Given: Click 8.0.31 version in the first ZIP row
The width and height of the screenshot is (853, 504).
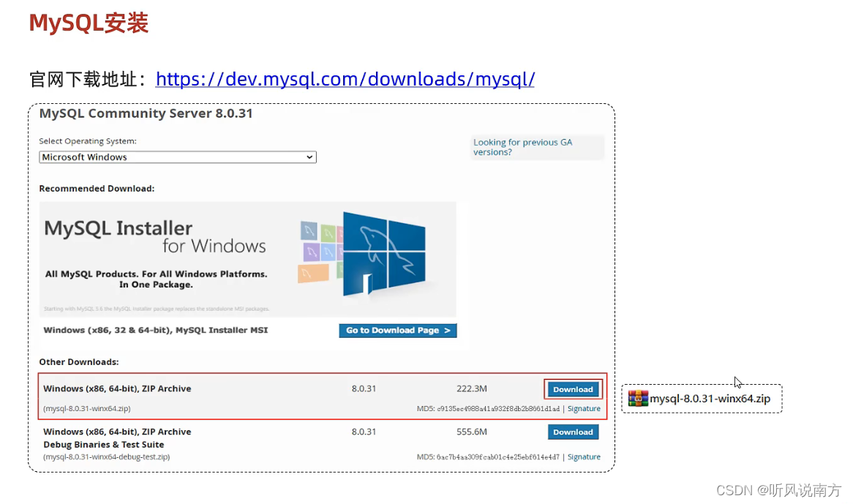Looking at the screenshot, I should tap(364, 388).
